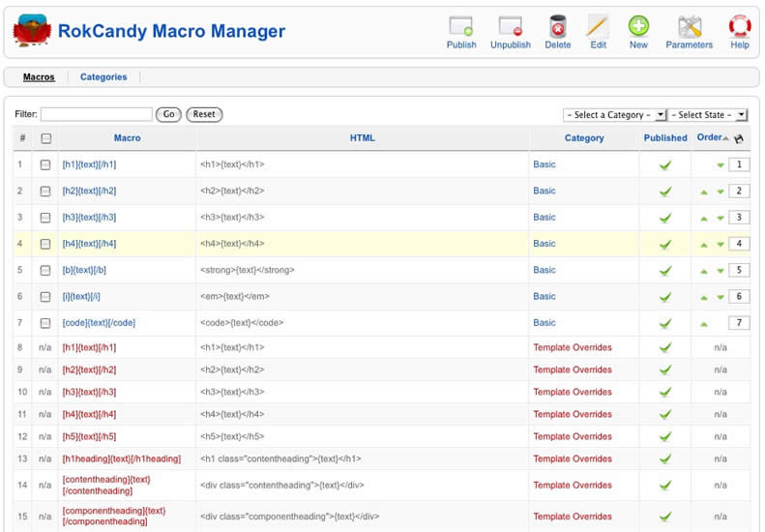Switch to the Categories tab
Image resolution: width=765 pixels, height=532 pixels.
click(103, 77)
